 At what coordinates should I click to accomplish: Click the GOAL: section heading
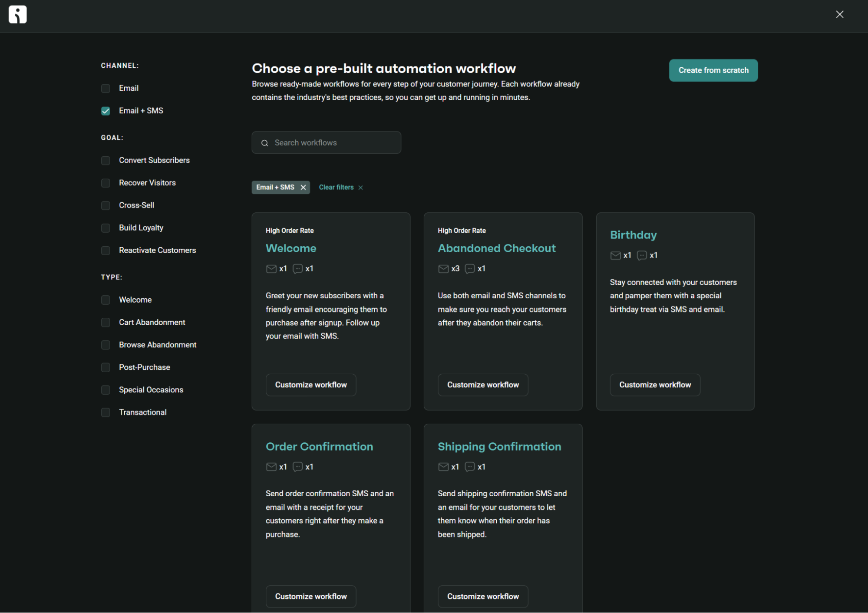click(x=112, y=138)
